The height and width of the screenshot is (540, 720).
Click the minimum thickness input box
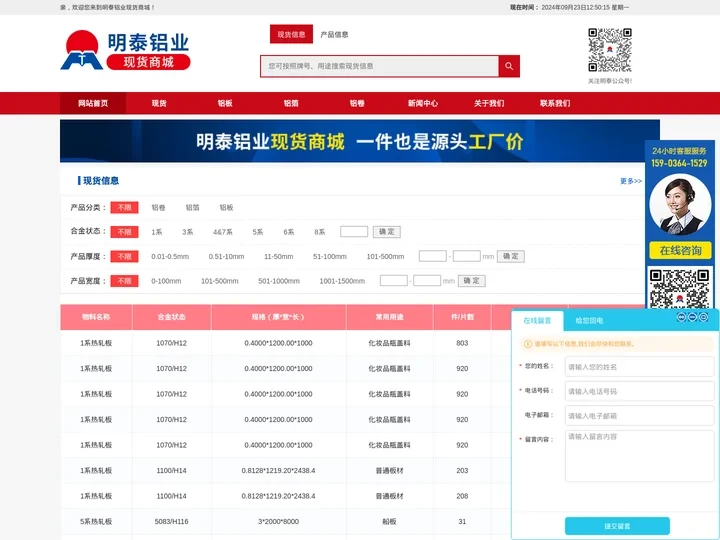[433, 256]
